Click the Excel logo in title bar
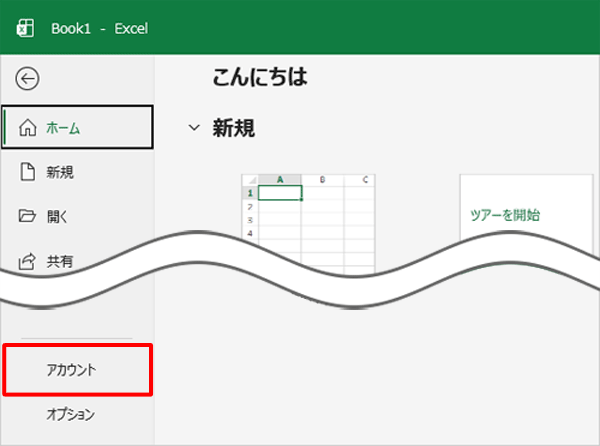This screenshot has width=600, height=446. click(25, 28)
